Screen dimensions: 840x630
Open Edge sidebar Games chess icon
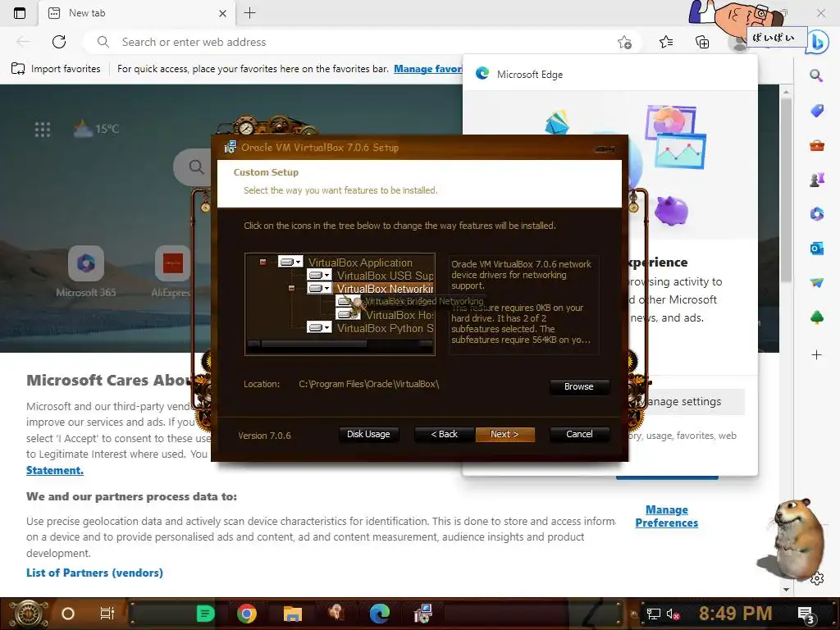tap(816, 180)
